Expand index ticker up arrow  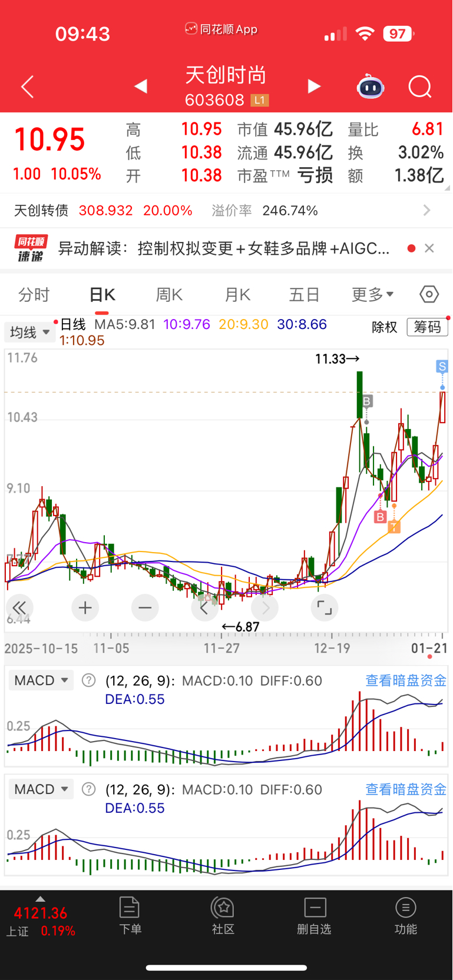point(40,899)
